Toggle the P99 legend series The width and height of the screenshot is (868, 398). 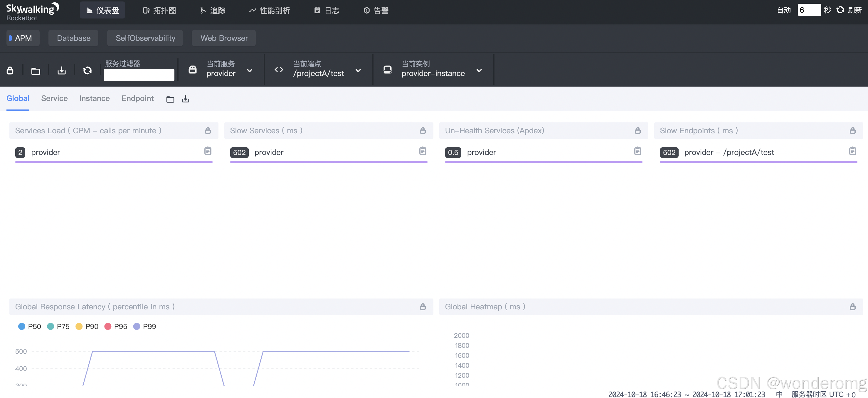click(144, 326)
